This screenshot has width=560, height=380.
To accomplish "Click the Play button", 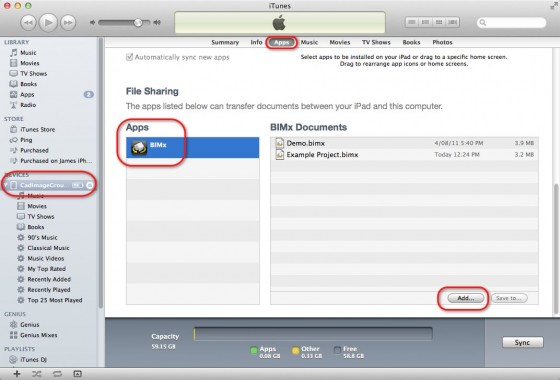I will [48, 22].
